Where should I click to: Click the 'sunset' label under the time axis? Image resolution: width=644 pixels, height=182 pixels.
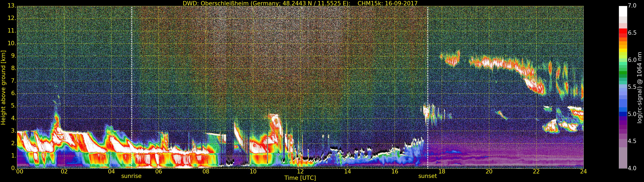pos(427,176)
